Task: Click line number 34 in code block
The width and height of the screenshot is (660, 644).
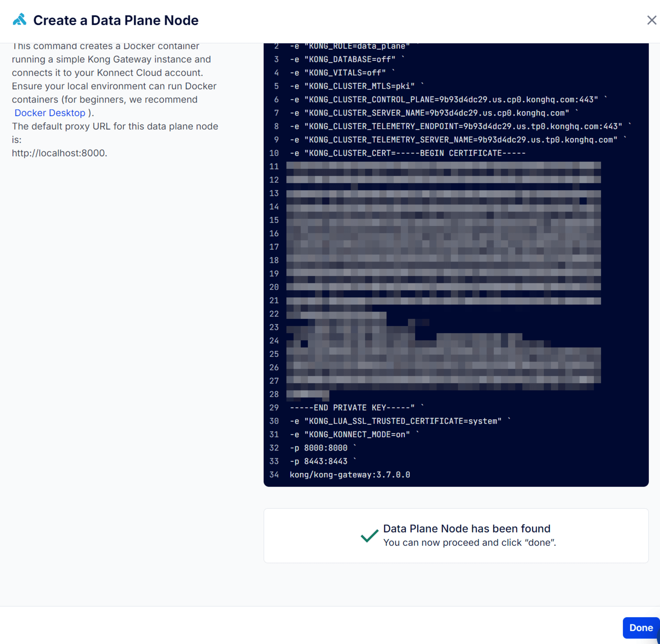Action: (274, 475)
